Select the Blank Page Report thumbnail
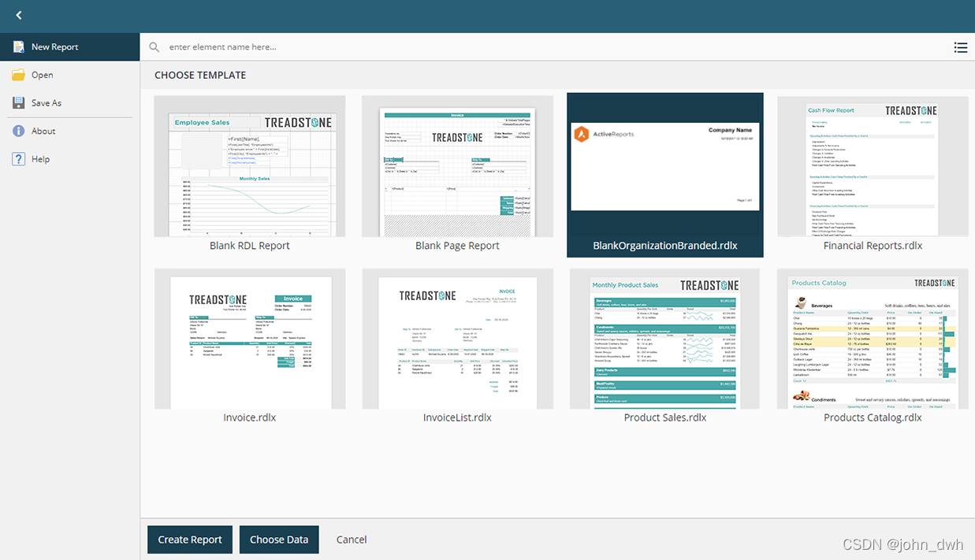Screen dimensions: 975x560 tap(457, 166)
